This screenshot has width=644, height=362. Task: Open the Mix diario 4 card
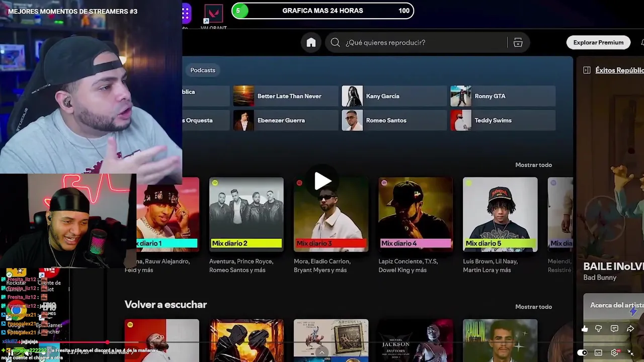tap(416, 215)
